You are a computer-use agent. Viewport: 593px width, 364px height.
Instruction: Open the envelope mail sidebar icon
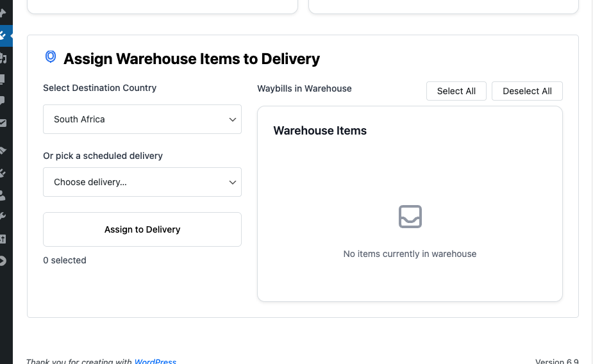tap(3, 123)
